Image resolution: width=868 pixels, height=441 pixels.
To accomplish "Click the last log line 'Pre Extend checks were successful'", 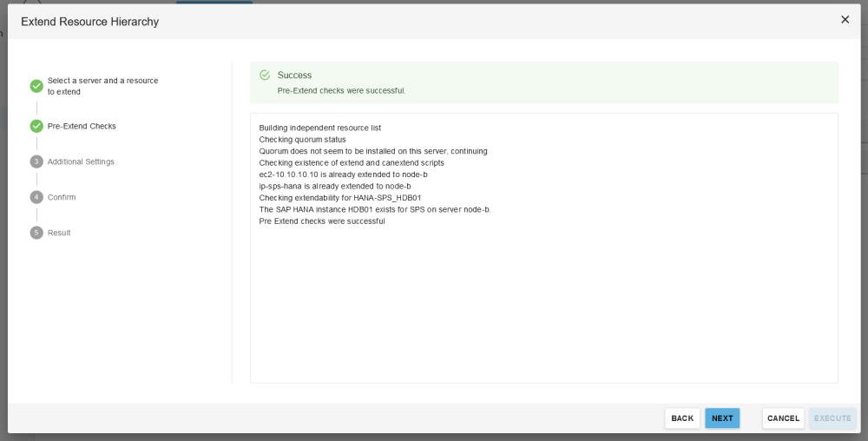I will pos(321,221).
